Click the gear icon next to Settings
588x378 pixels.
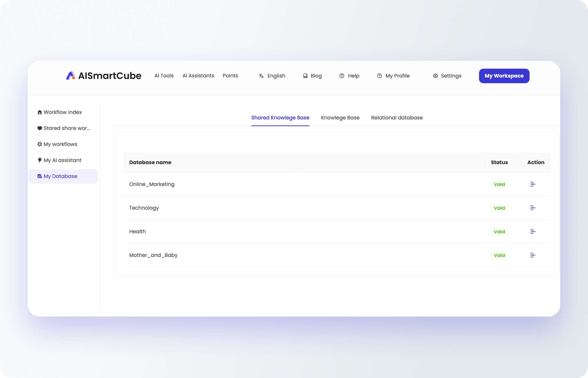tap(435, 76)
